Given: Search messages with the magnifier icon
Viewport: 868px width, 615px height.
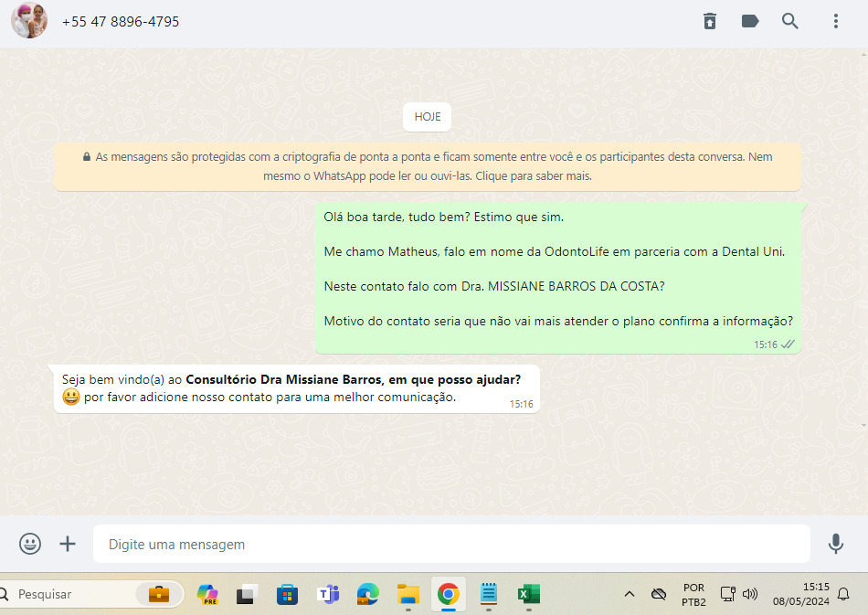Looking at the screenshot, I should [790, 21].
